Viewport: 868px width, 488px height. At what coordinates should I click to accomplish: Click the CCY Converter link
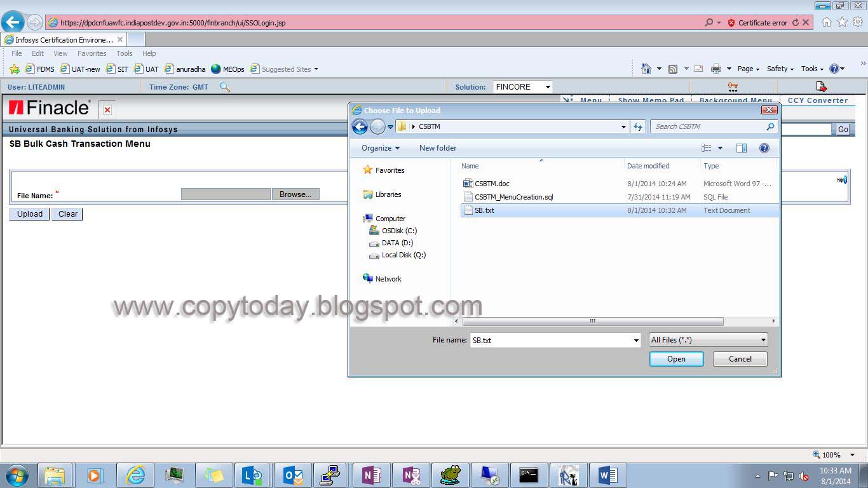coord(818,100)
